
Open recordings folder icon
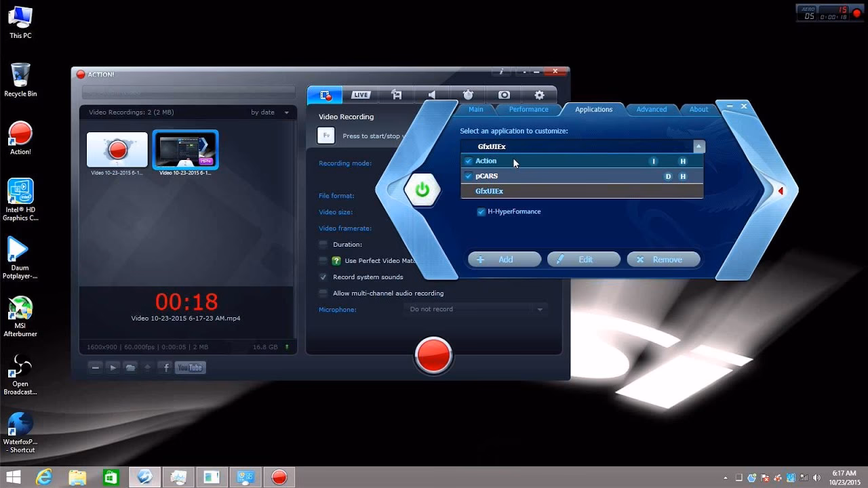click(131, 367)
